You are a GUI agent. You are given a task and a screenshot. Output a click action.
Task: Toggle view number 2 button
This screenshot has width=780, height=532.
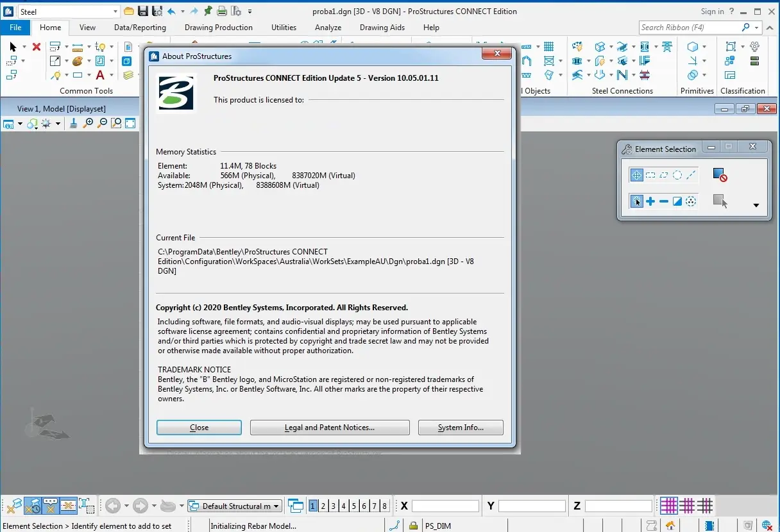(323, 506)
